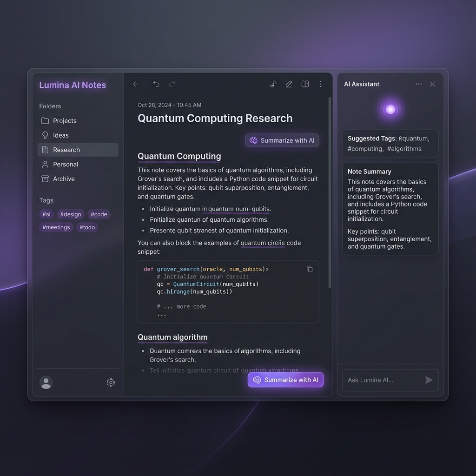Open the user profile avatar
476x476 pixels.
click(x=46, y=383)
